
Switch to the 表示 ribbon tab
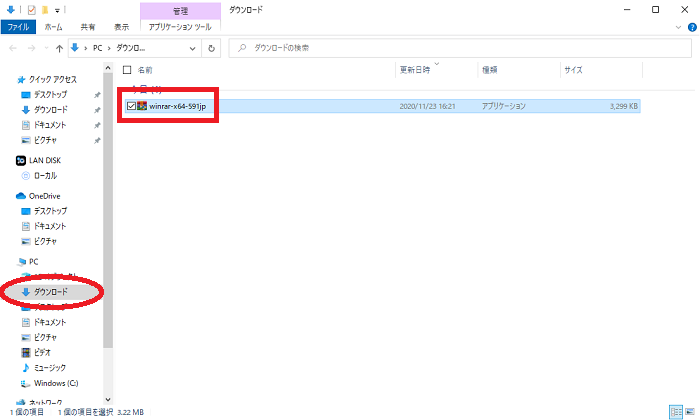pos(121,27)
